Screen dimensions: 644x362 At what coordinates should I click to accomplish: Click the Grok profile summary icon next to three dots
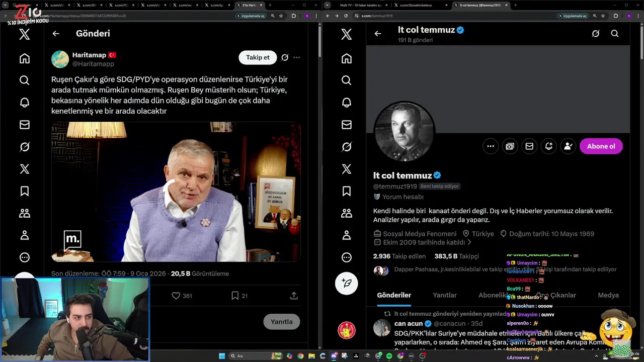510,146
